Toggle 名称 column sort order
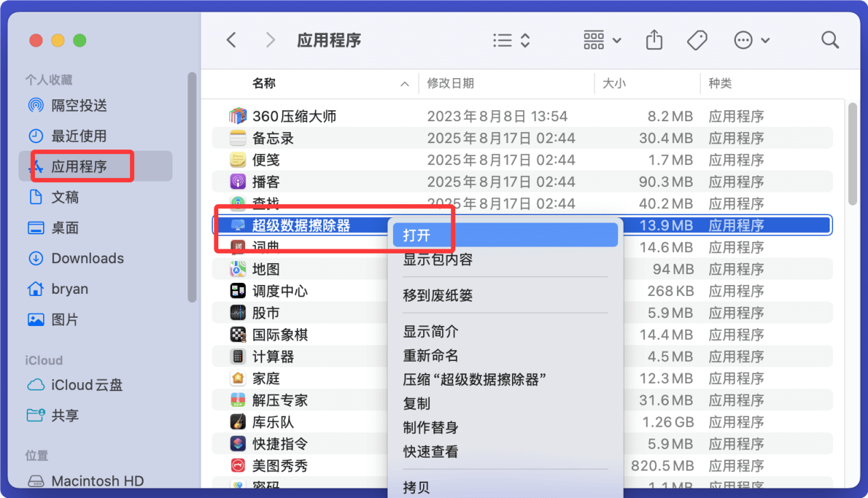 click(264, 83)
